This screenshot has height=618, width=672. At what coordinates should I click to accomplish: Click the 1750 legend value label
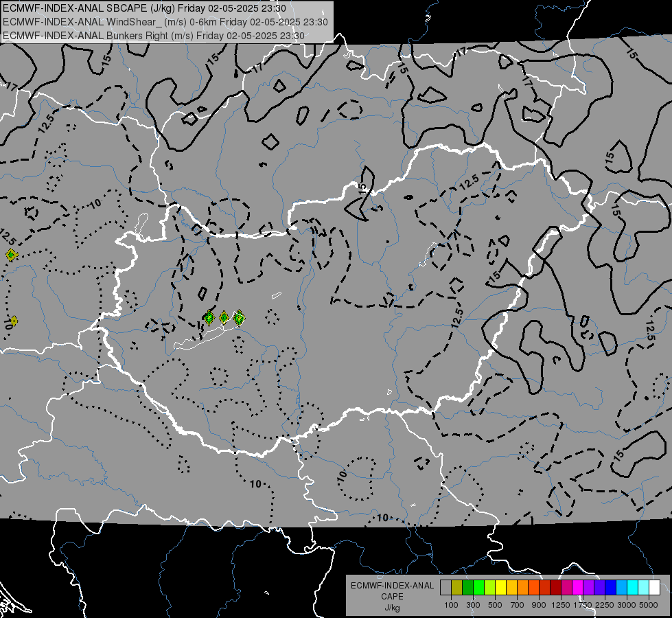click(x=583, y=605)
